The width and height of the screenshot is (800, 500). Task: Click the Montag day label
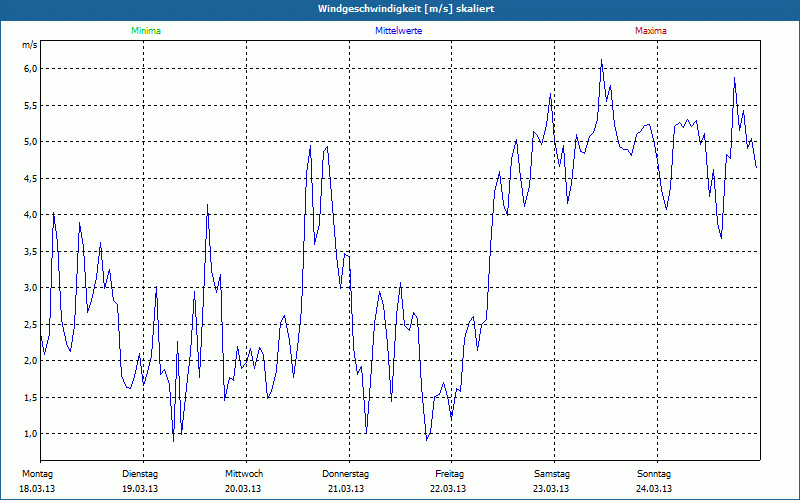coord(37,474)
